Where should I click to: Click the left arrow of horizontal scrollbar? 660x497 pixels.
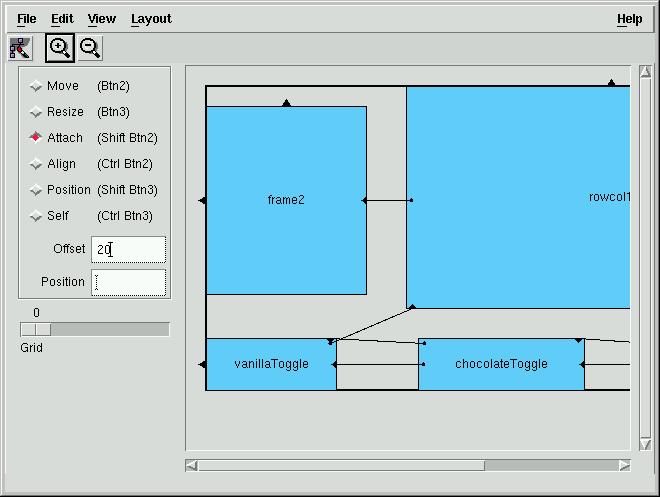(192, 465)
